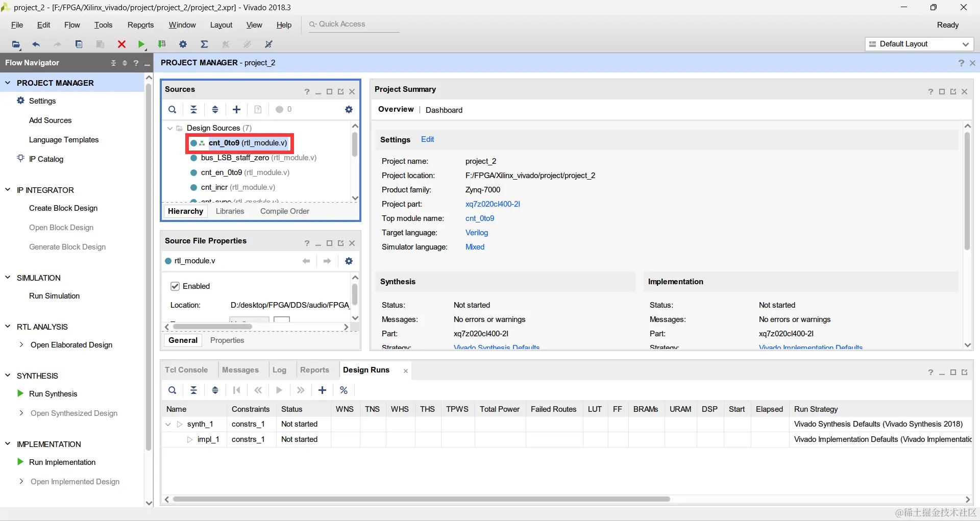Click Run Simulation
Image resolution: width=980 pixels, height=521 pixels.
click(54, 296)
